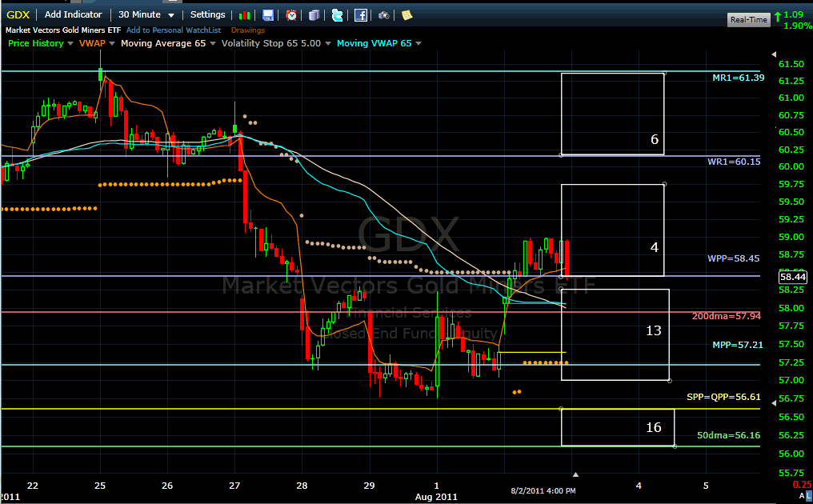
Task: Click the MPP=57.21 level label
Action: coord(738,344)
